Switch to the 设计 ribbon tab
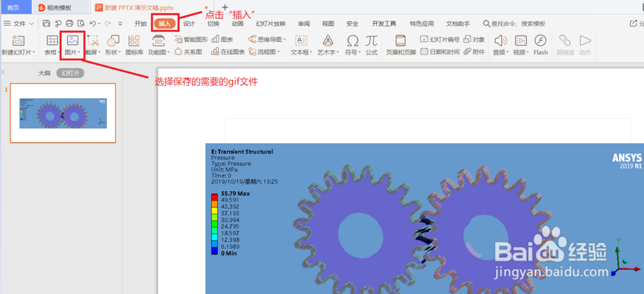The width and height of the screenshot is (644, 294). 189,23
